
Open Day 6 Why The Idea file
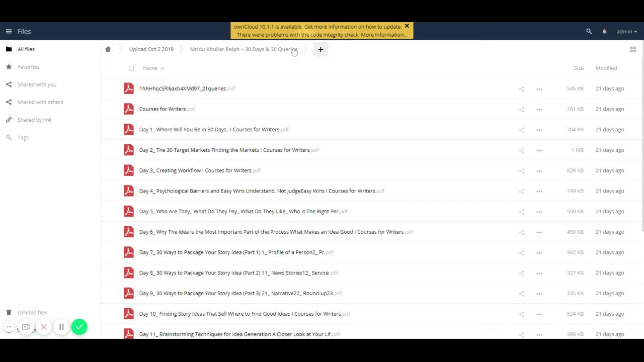[276, 232]
